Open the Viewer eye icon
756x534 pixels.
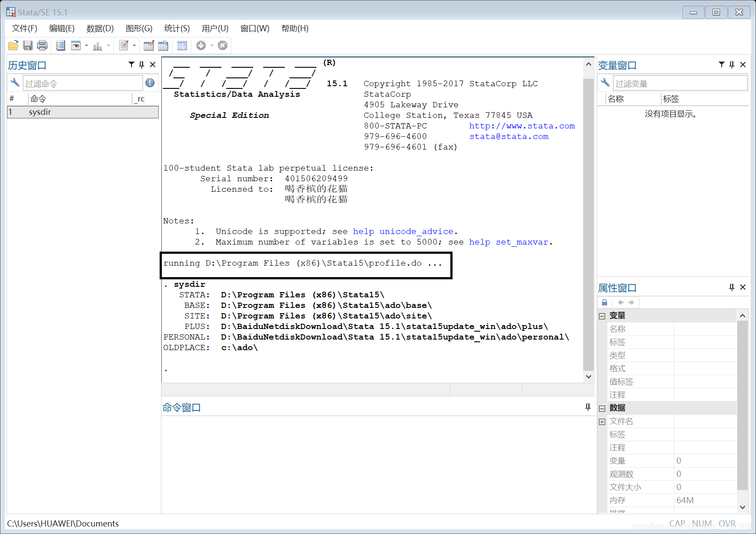pyautogui.click(x=76, y=45)
